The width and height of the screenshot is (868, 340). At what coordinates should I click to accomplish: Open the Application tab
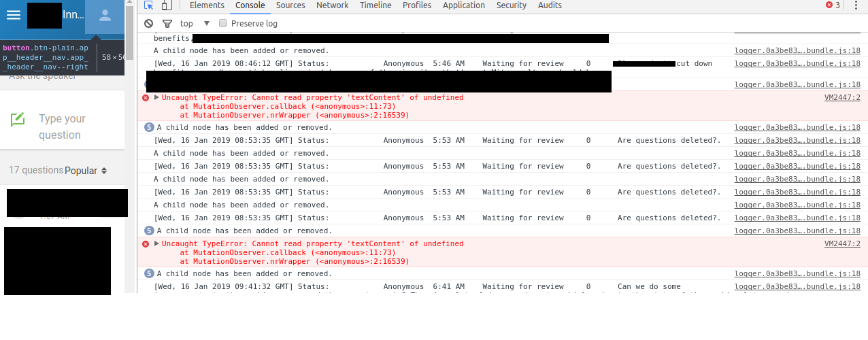[x=464, y=5]
